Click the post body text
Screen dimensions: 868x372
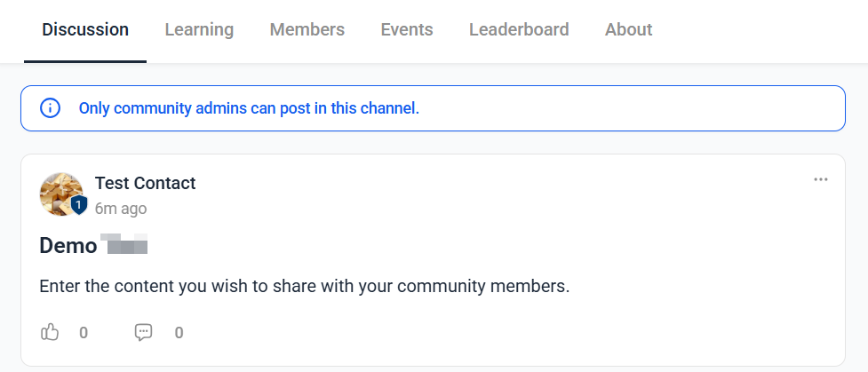coord(305,287)
